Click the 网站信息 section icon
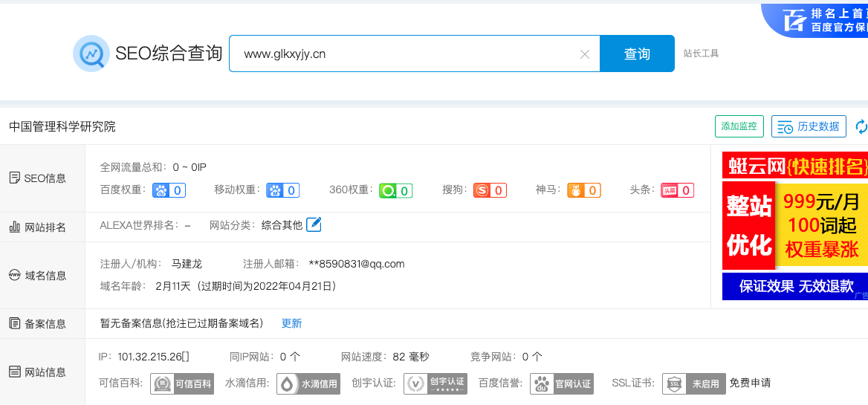 click(x=15, y=372)
